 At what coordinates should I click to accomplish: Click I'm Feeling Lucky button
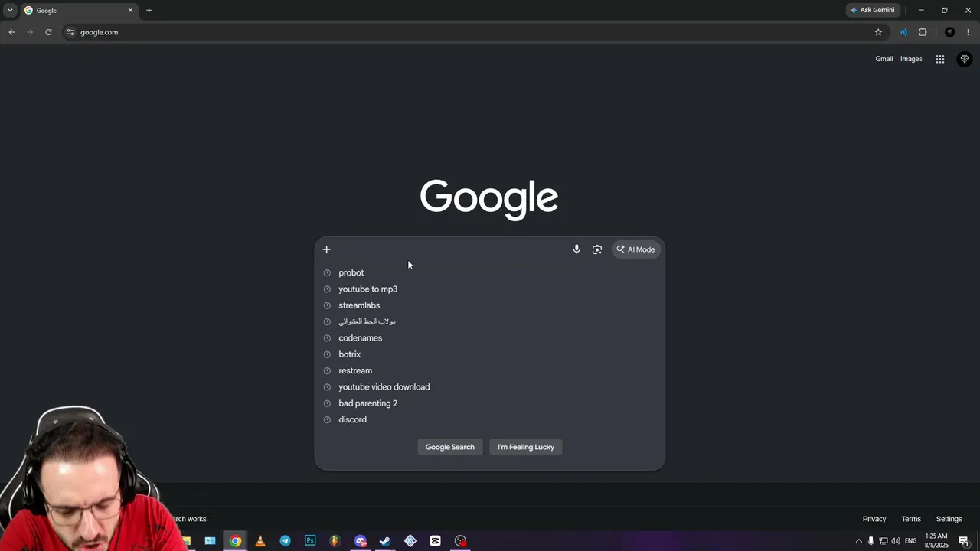pos(526,447)
